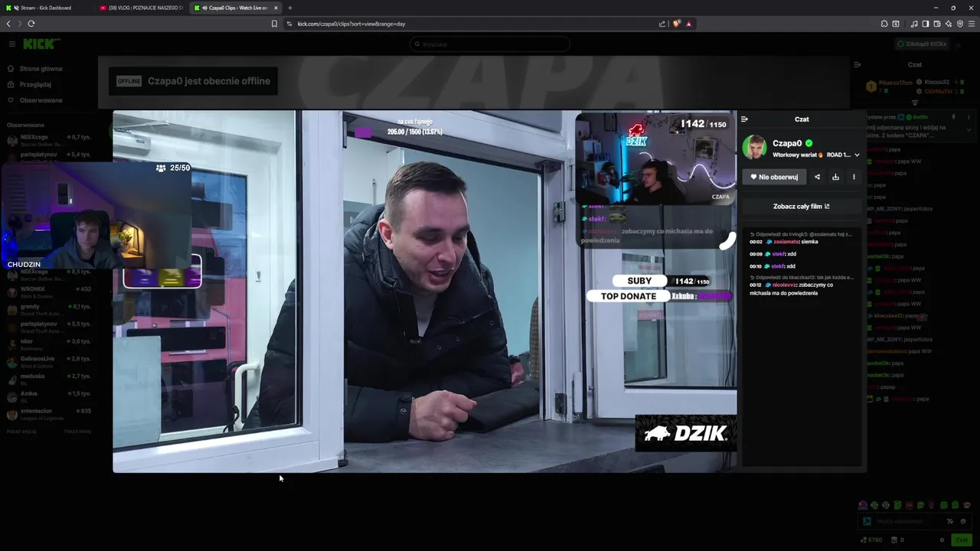The image size is (980, 551).
Task: Open Azdus channel in sidebar
Action: 49,396
